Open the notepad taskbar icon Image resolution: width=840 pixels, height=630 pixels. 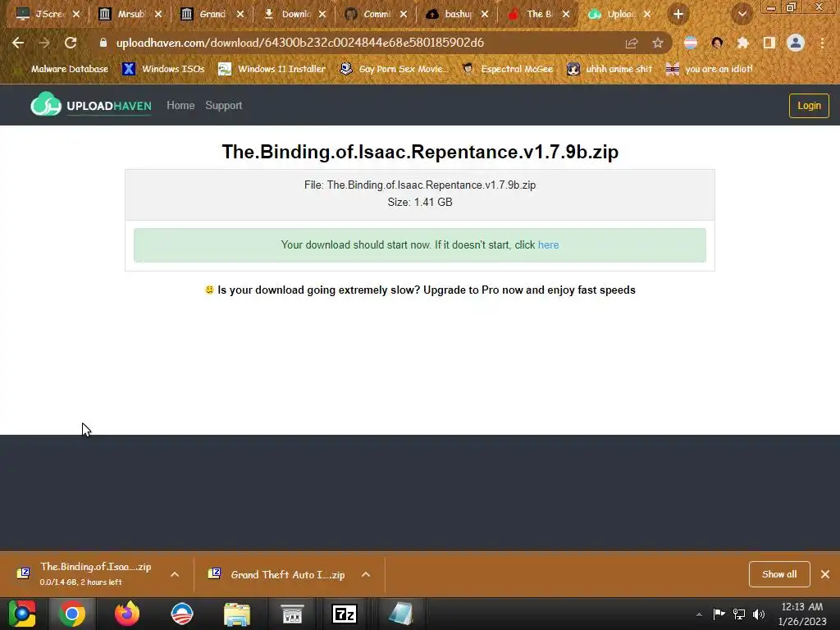tap(400, 614)
